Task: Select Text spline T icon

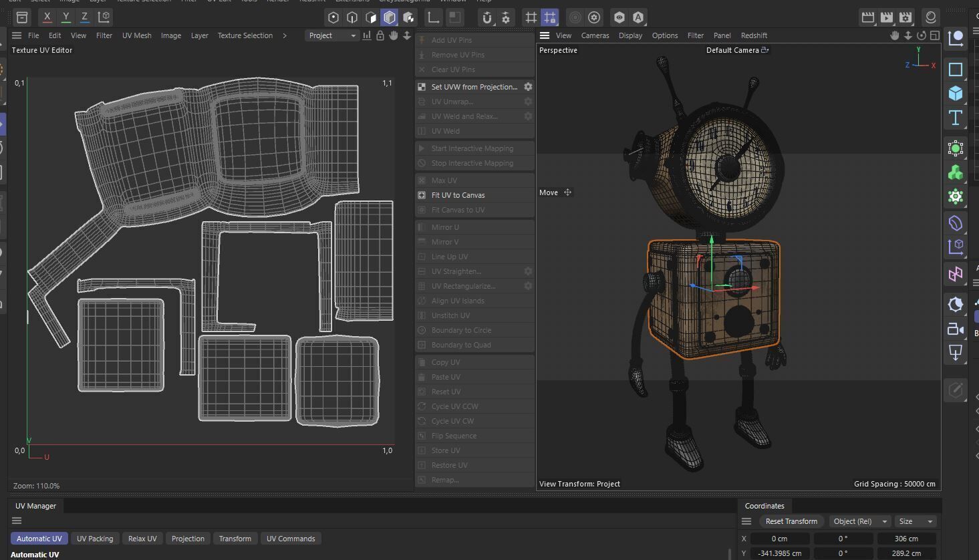Action: (956, 118)
